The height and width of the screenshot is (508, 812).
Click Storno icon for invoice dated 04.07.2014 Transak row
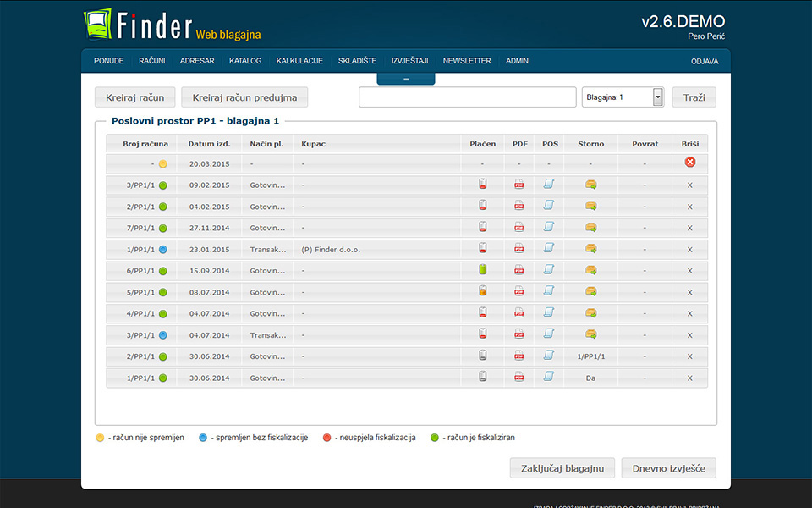590,334
